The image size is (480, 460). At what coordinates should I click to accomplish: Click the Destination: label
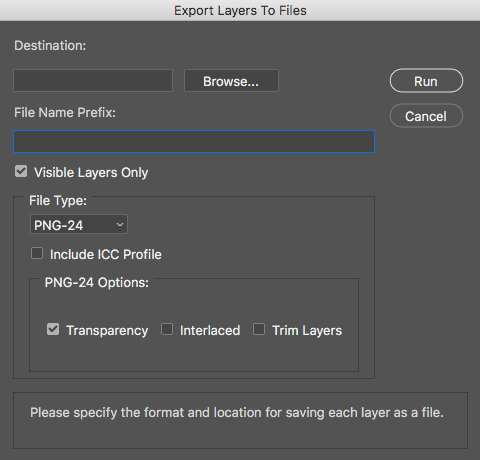[x=50, y=46]
